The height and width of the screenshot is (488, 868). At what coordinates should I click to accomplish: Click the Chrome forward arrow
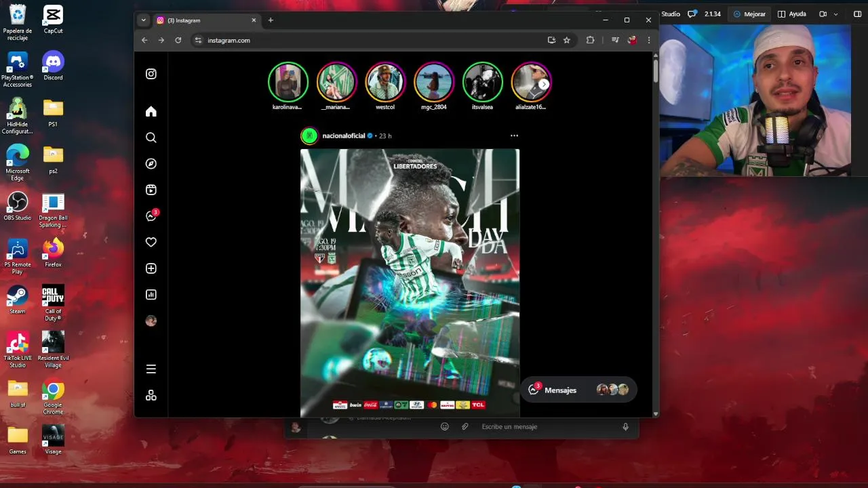[161, 40]
